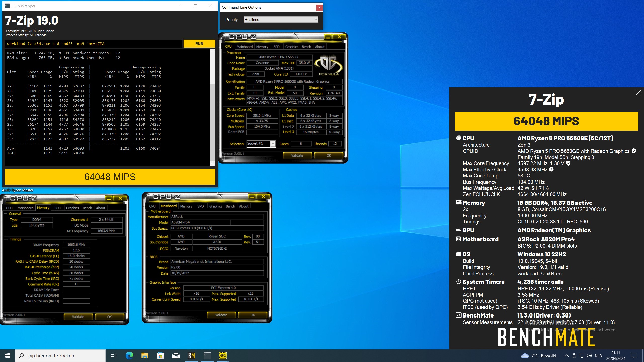Click the yellow 64048 MIPS banner in 7-Zip Wrapper
This screenshot has width=644, height=362.
[110, 177]
